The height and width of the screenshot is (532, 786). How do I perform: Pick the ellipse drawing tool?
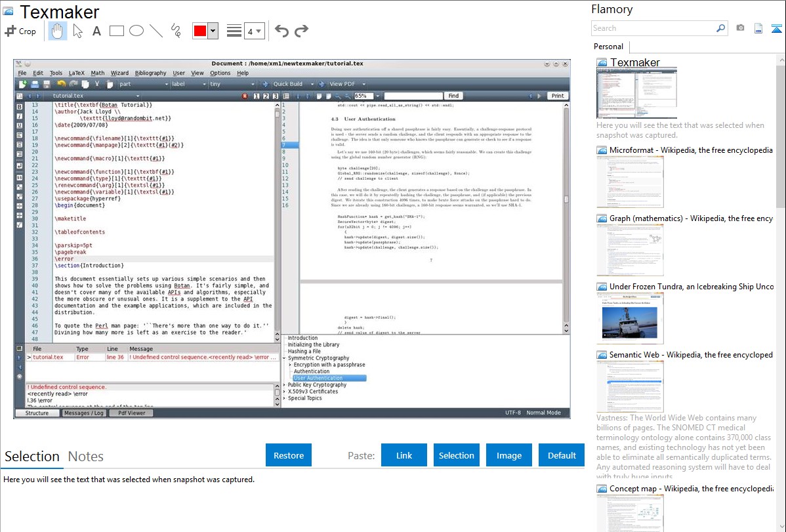[136, 31]
